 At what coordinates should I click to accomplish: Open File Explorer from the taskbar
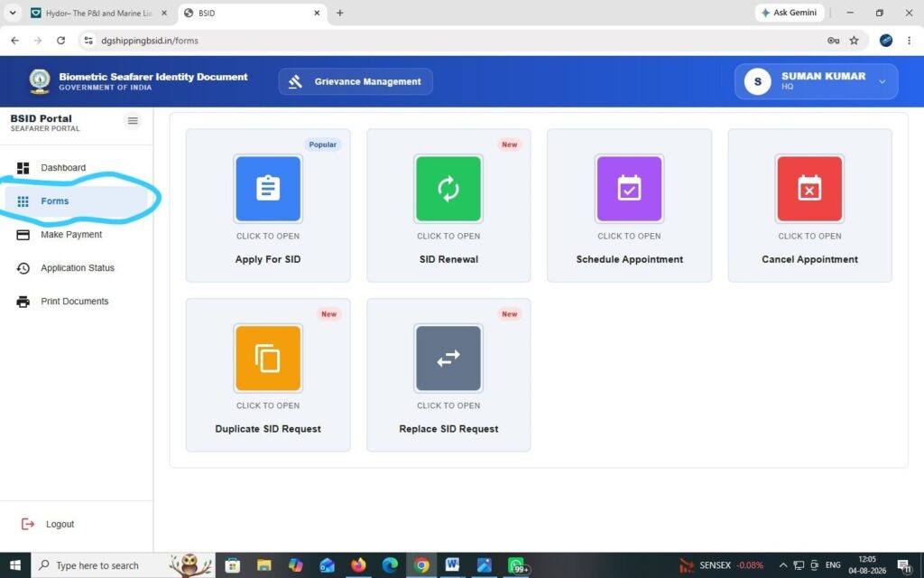(264, 565)
